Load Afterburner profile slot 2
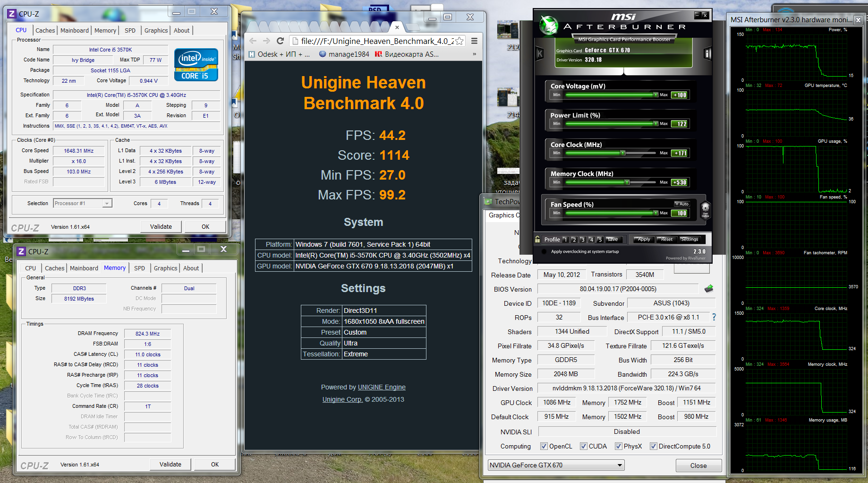Image resolution: width=868 pixels, height=483 pixels. tap(574, 240)
